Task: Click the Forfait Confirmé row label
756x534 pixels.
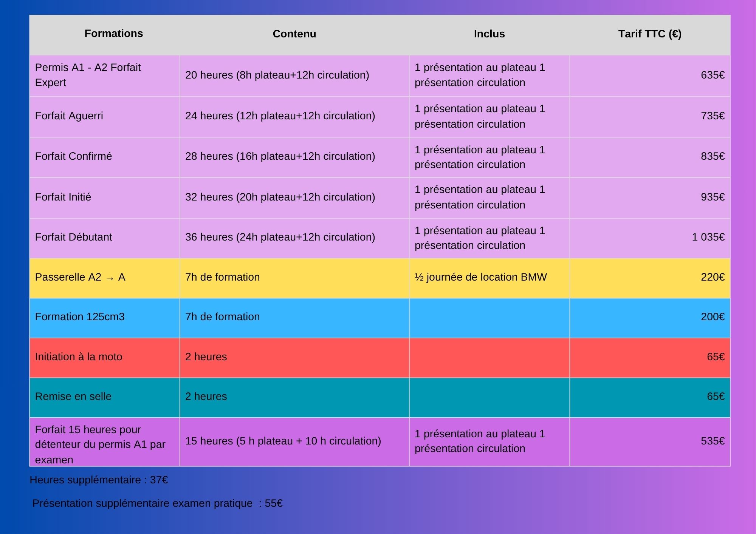Action: [x=73, y=156]
